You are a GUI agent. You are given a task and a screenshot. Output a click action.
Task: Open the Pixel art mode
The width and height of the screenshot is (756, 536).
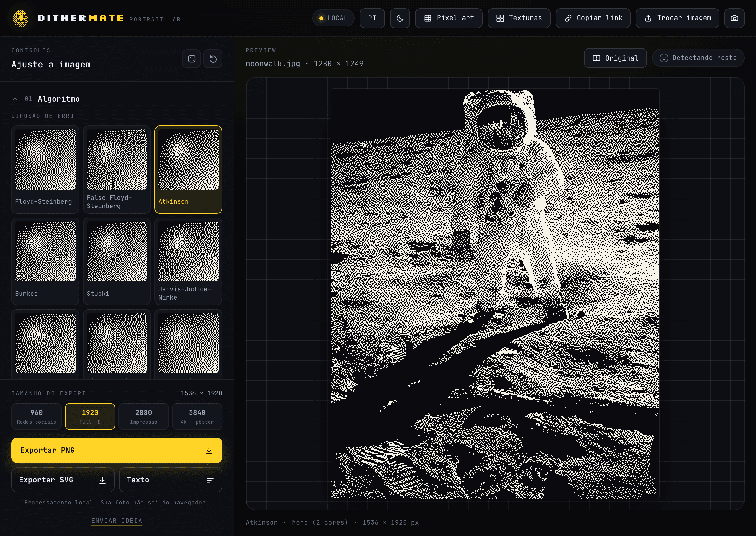point(448,18)
